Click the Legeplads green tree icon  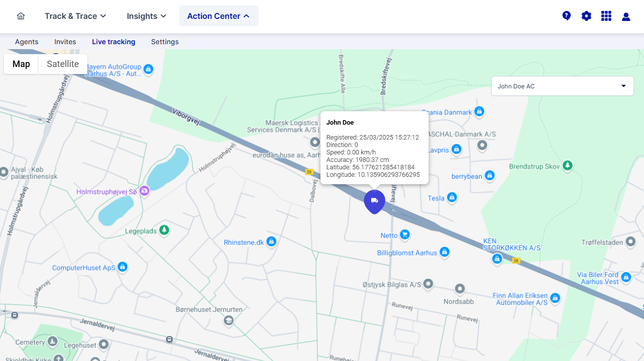pyautogui.click(x=164, y=230)
